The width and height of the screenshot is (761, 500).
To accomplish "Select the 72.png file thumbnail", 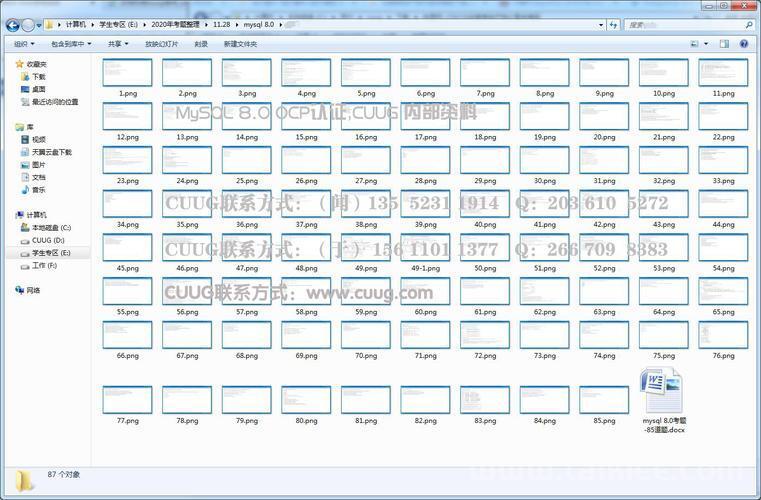I will (x=485, y=335).
